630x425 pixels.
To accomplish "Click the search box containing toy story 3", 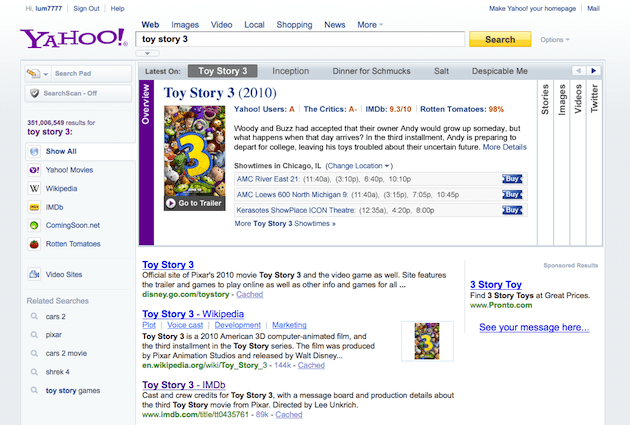I will 302,40.
